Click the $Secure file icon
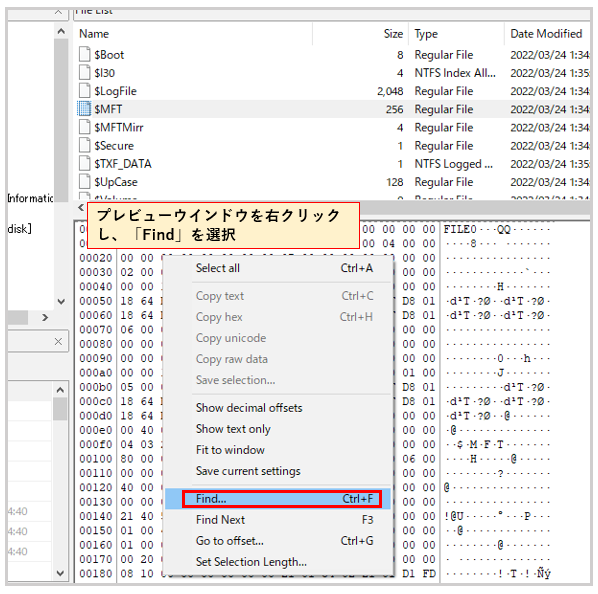The height and width of the screenshot is (594, 598). pyautogui.click(x=84, y=145)
